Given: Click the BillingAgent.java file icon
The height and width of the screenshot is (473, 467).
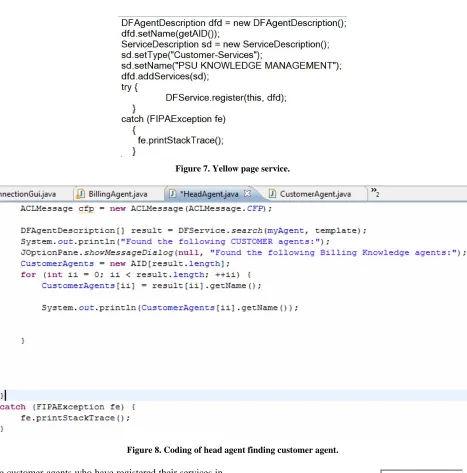Looking at the screenshot, I should click(81, 194).
